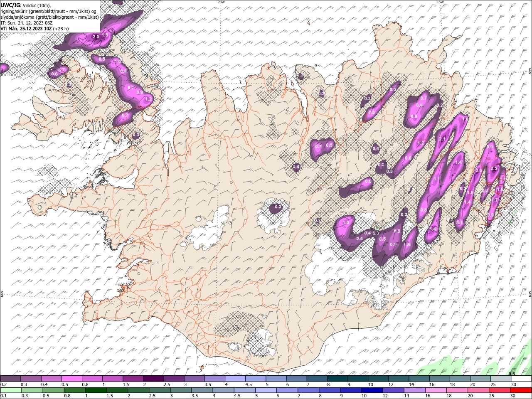The image size is (532, 399).
Task: Select the bright red 30 swatch, lower scale
Action: coord(520,390)
